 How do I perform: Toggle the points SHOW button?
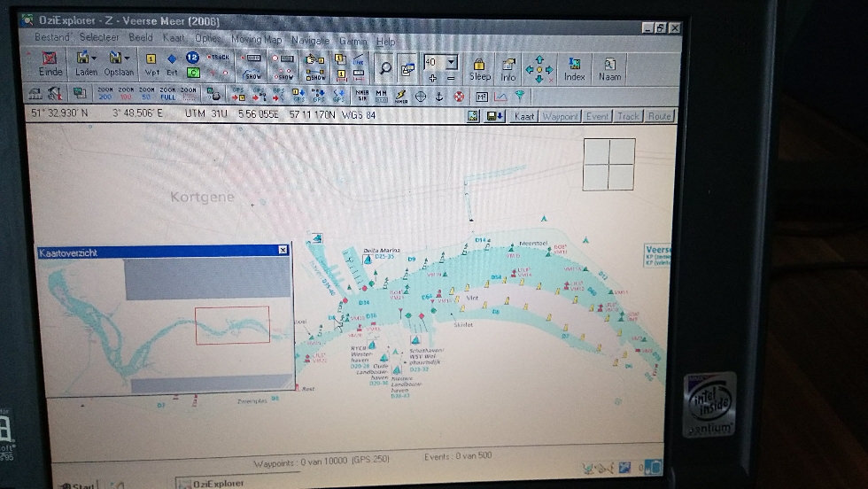coord(284,74)
